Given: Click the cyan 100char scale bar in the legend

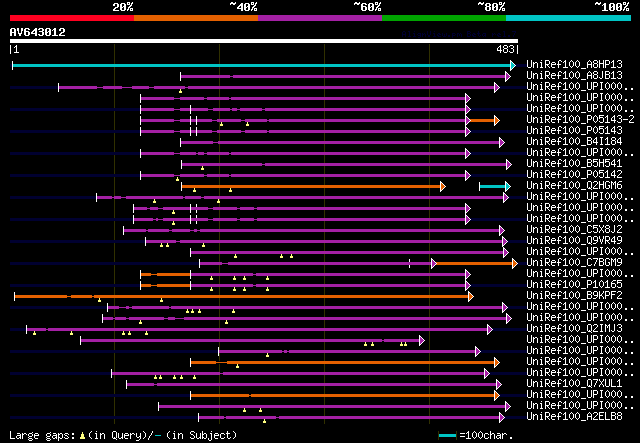Looking at the screenshot, I should pyautogui.click(x=447, y=436).
